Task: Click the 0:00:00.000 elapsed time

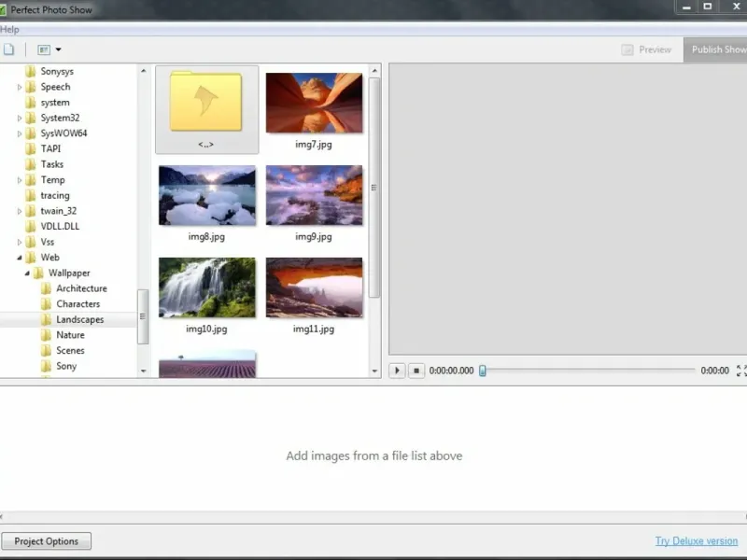Action: (452, 371)
